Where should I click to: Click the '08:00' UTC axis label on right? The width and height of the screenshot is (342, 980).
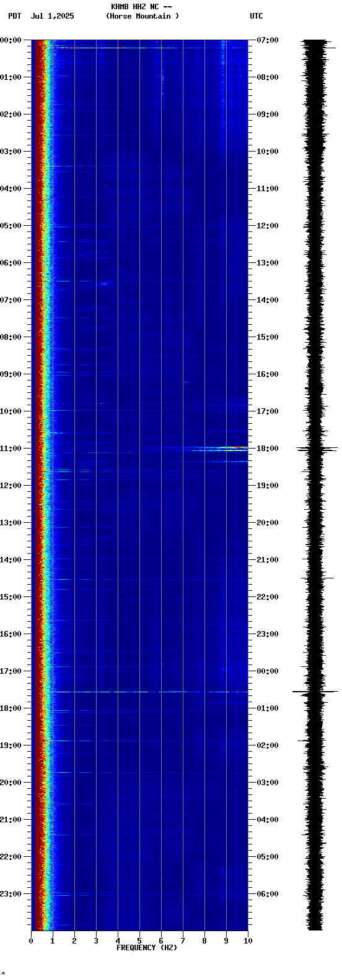pyautogui.click(x=267, y=77)
